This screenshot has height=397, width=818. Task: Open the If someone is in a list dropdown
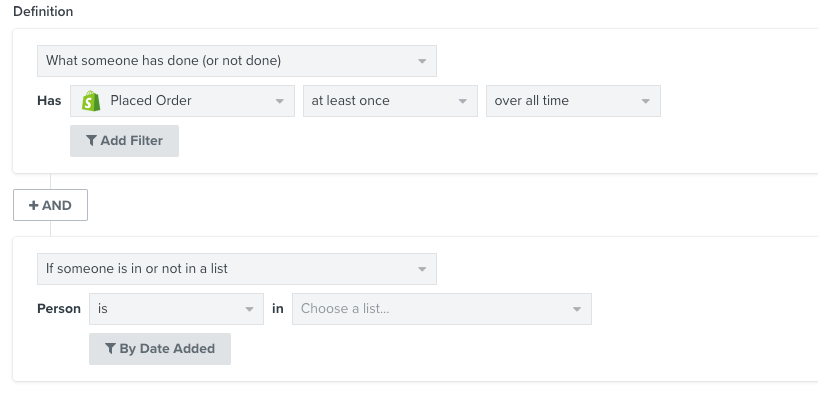pyautogui.click(x=237, y=269)
